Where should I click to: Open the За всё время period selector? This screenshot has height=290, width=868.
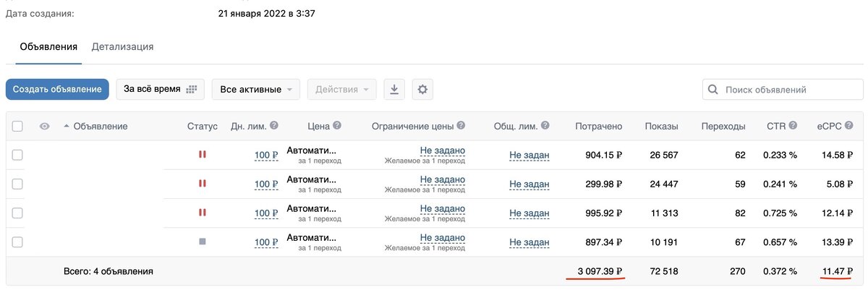click(x=160, y=90)
